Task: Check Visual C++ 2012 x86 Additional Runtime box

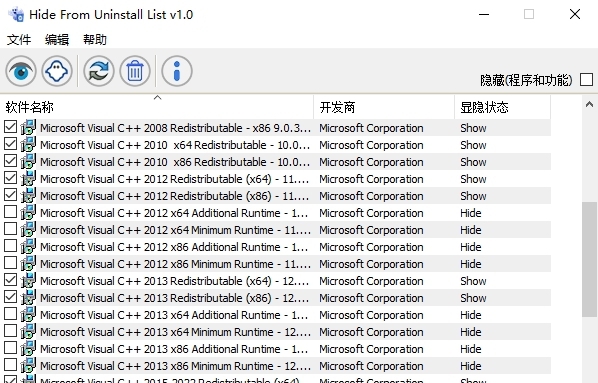Action: tap(10, 246)
